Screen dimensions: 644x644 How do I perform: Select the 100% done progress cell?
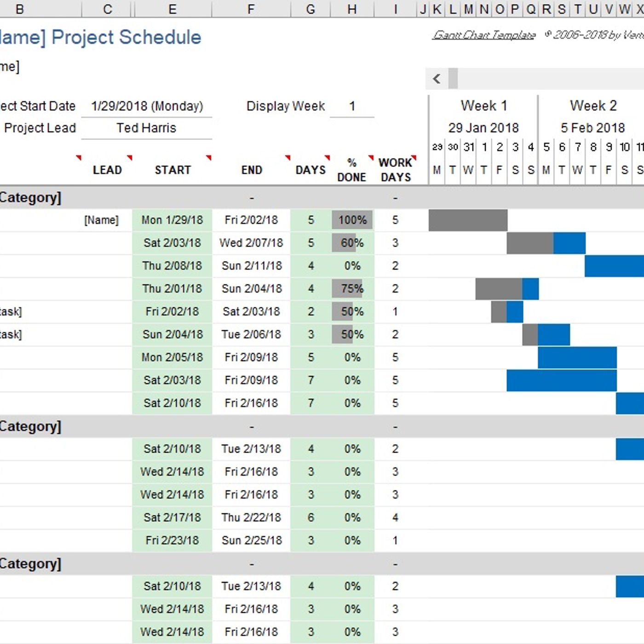[352, 220]
